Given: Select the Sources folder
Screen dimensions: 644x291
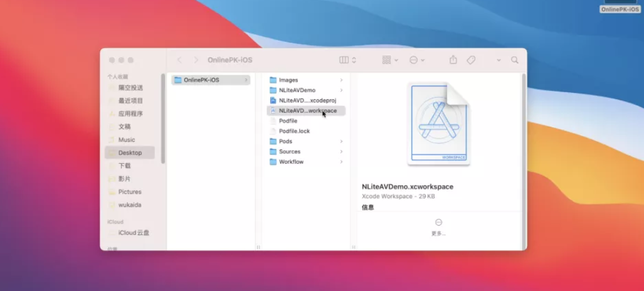Looking at the screenshot, I should click(306, 152).
